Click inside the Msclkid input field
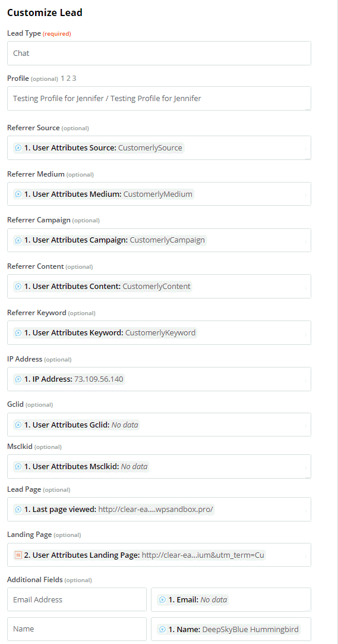 click(159, 466)
